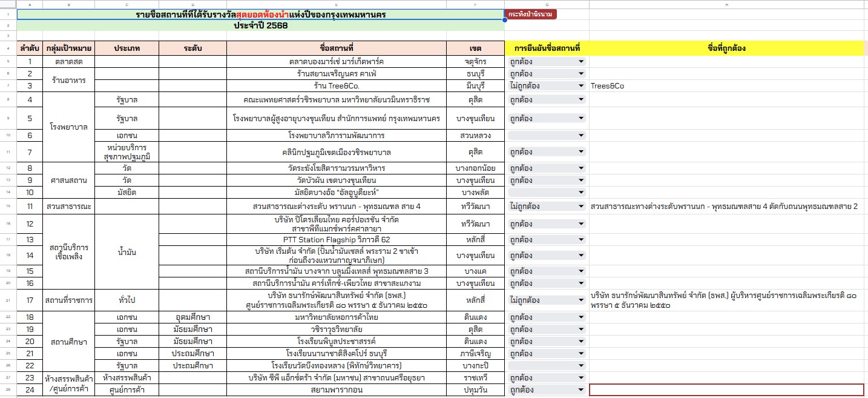Open verification dropdown for วัดระฆังโฆสิตาราม row
Viewport: 868px width, 398px height.
(x=547, y=168)
